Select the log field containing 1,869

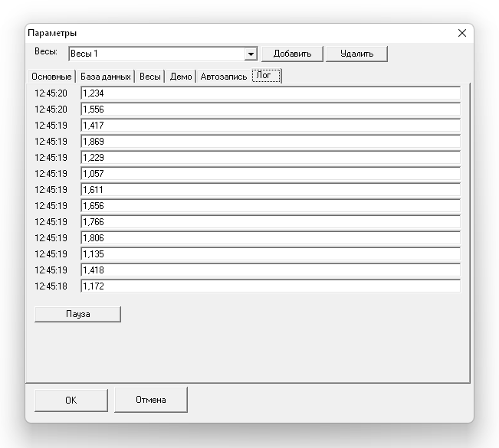(270, 142)
